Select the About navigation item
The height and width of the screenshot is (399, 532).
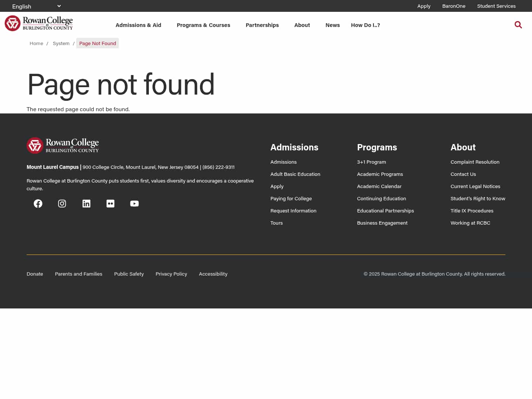click(302, 25)
